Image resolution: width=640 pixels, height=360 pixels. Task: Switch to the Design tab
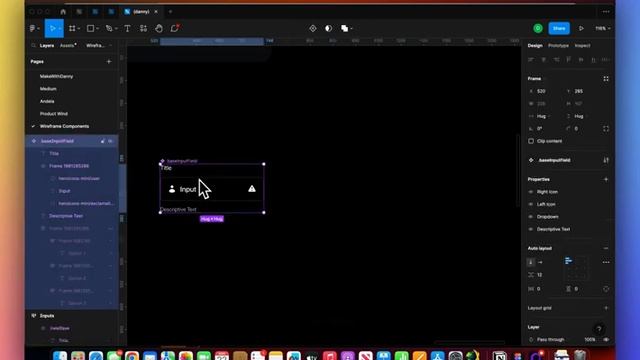(535, 46)
